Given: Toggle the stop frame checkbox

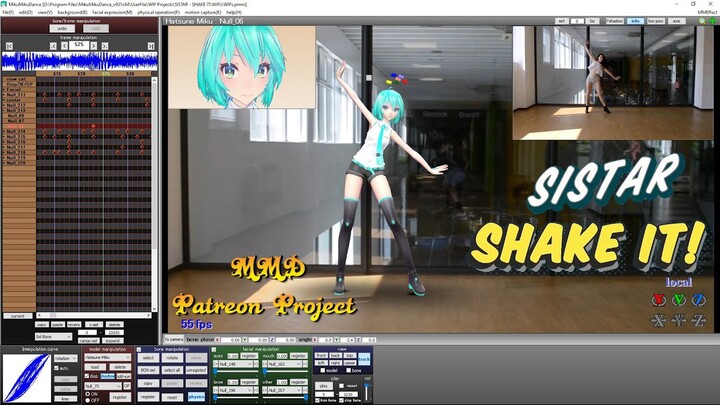Looking at the screenshot, I should point(341,400).
